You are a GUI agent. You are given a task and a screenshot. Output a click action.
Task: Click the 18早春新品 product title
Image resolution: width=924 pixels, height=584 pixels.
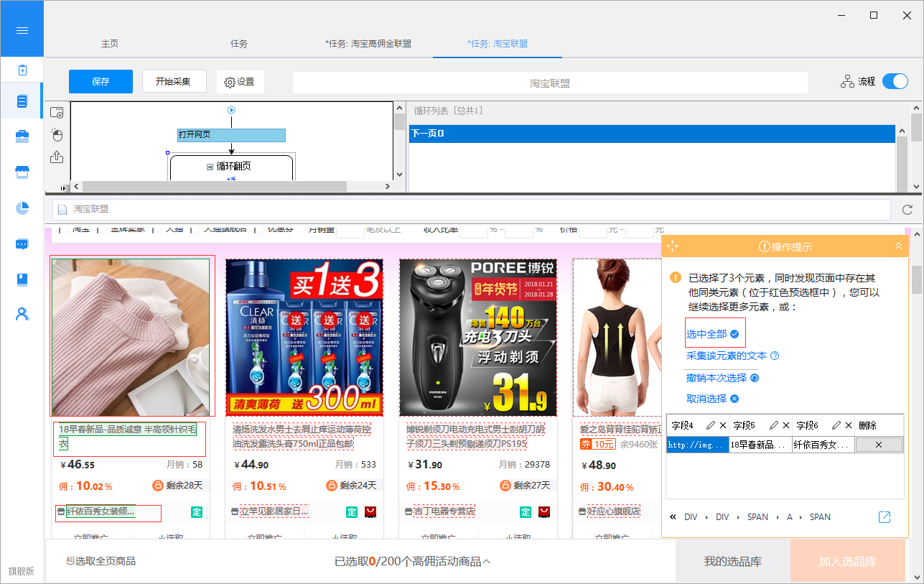click(x=129, y=436)
